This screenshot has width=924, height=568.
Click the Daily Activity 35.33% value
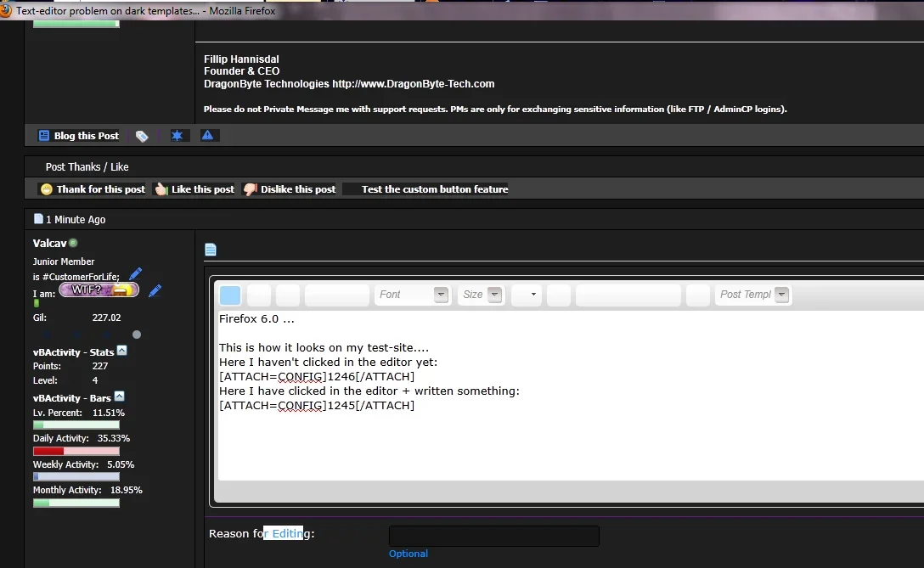[x=114, y=438]
